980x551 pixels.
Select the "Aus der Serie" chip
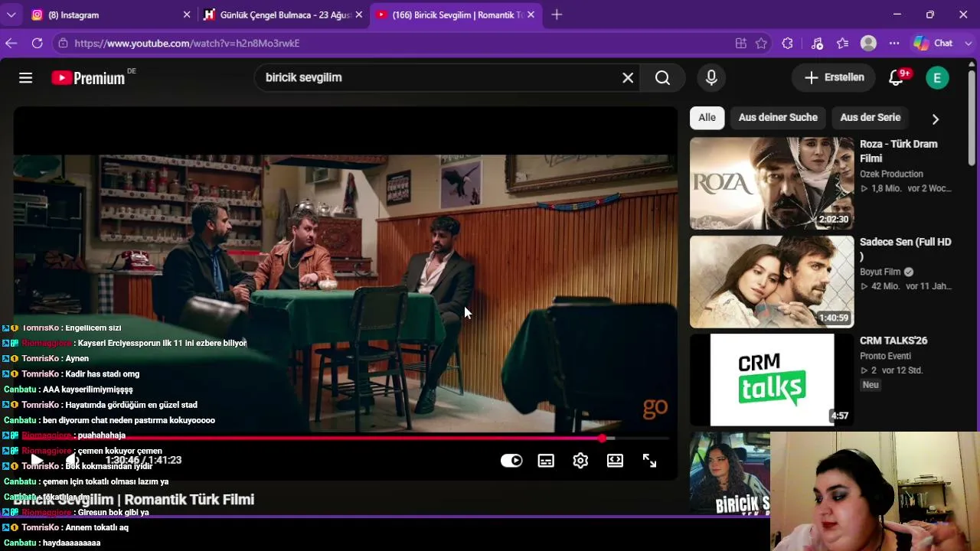click(870, 117)
